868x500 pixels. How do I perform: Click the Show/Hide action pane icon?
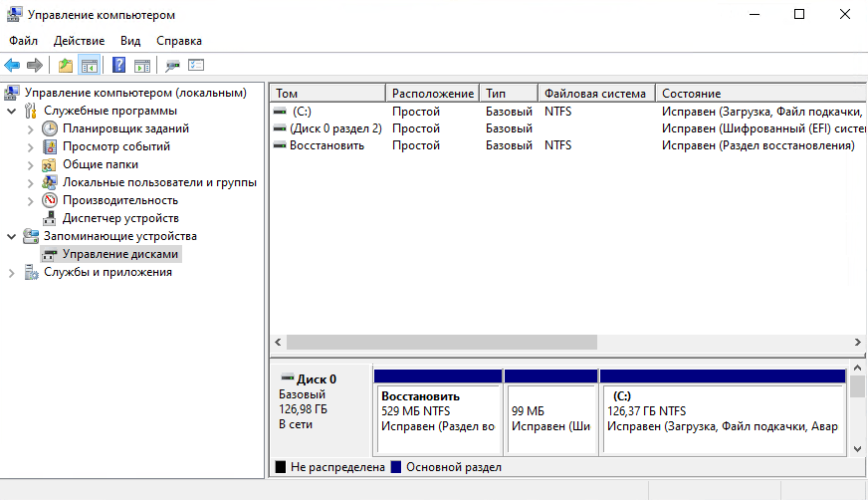[142, 66]
